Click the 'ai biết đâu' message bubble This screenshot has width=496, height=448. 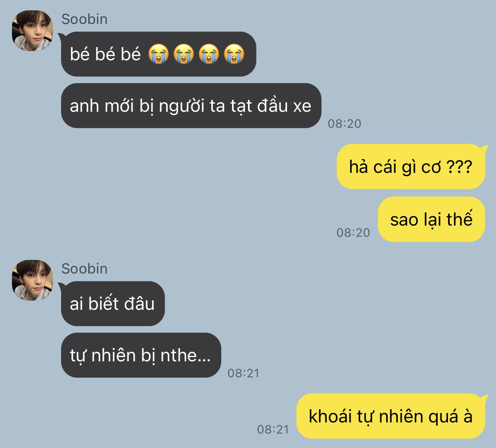coord(113,303)
